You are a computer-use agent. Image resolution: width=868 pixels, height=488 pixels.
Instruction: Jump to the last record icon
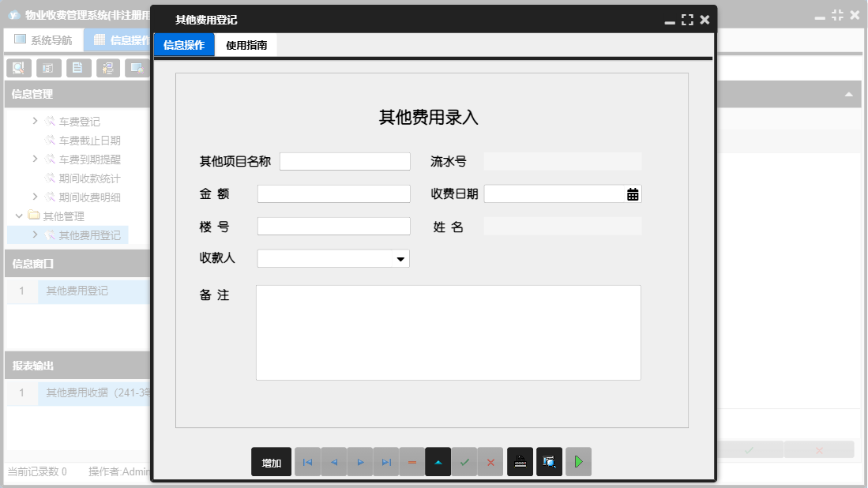[385, 462]
